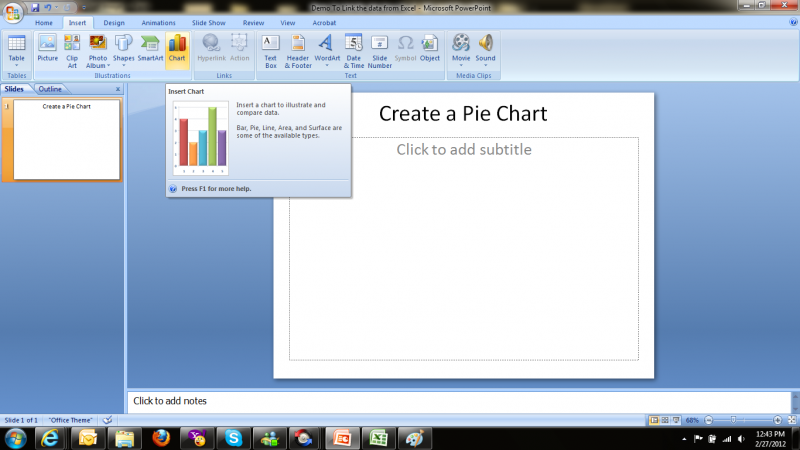Expand the Table dropdown
This screenshot has width=800, height=450.
pyautogui.click(x=17, y=66)
